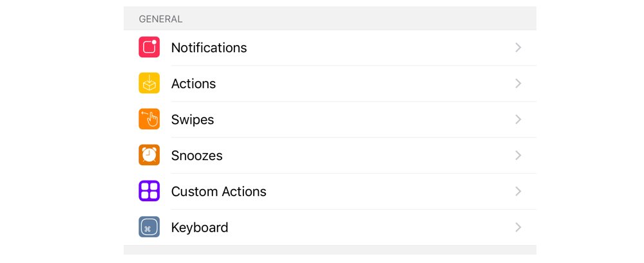Choose the Snoozes text label
Image resolution: width=644 pixels, height=263 pixels.
[196, 156]
